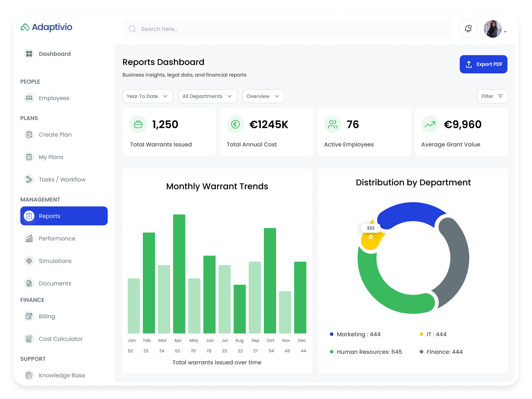Expand the Year To Date dropdown

point(147,96)
